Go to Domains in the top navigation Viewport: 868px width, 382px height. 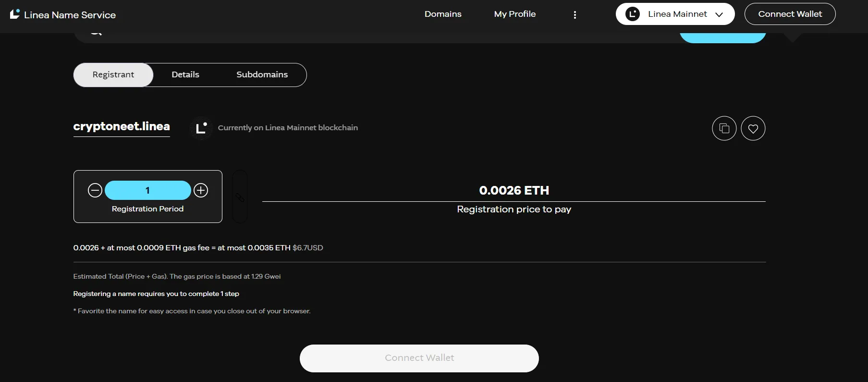443,14
